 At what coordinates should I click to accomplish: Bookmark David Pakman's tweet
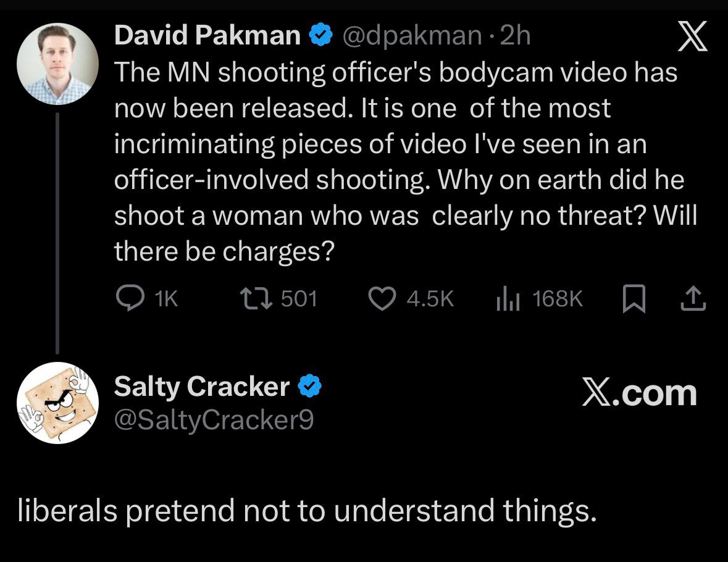[x=633, y=300]
